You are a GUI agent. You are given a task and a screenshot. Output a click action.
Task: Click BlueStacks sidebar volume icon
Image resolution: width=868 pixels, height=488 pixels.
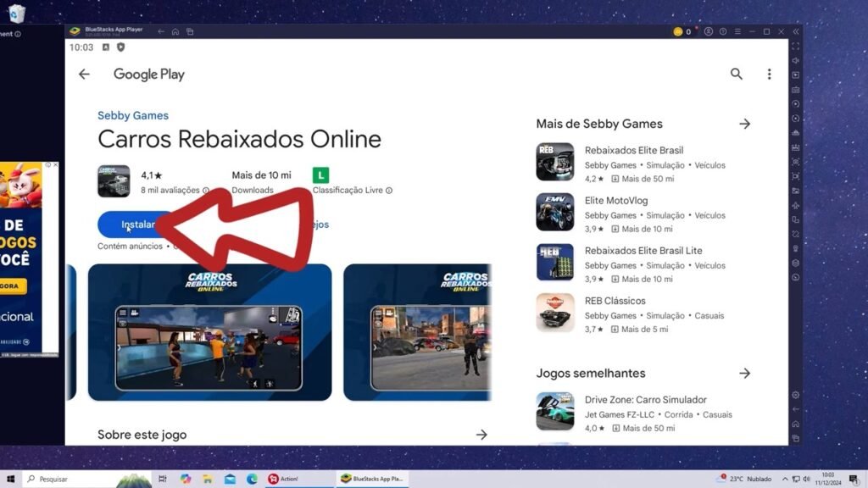795,61
